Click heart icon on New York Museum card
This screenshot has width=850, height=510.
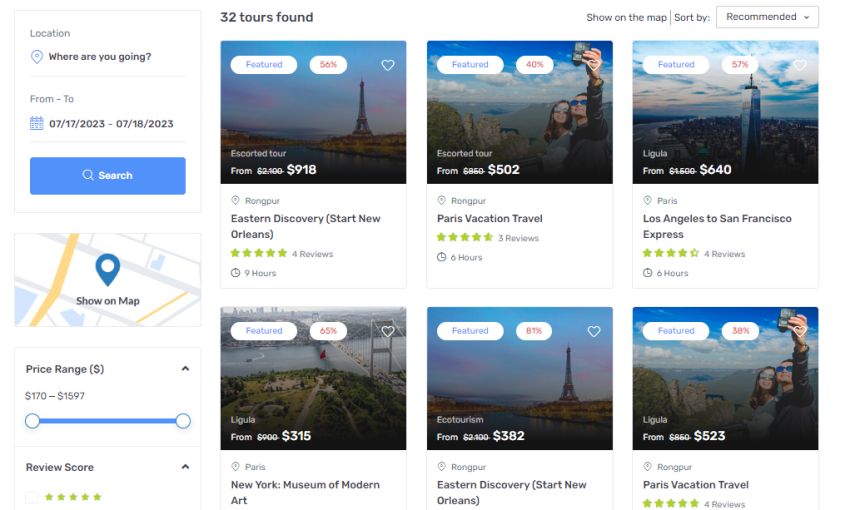point(388,331)
